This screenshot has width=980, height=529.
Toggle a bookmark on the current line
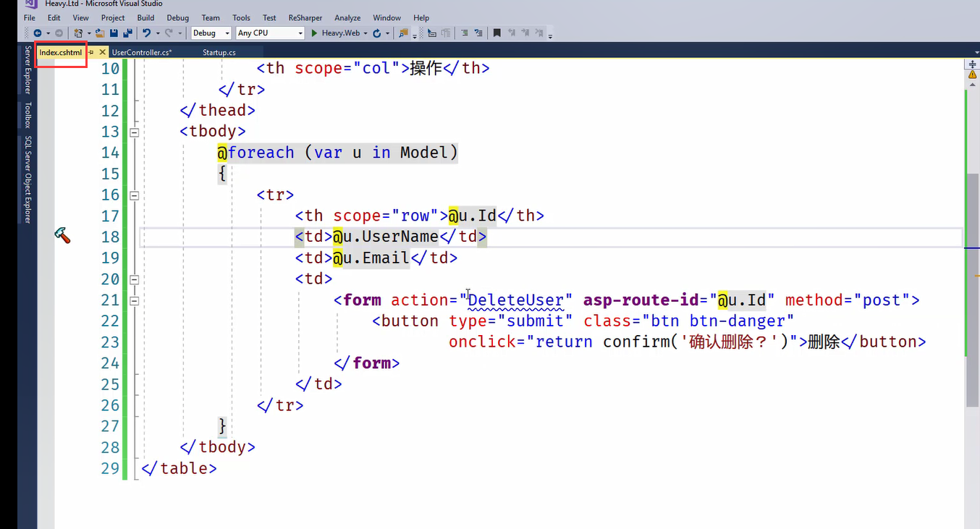pyautogui.click(x=497, y=33)
